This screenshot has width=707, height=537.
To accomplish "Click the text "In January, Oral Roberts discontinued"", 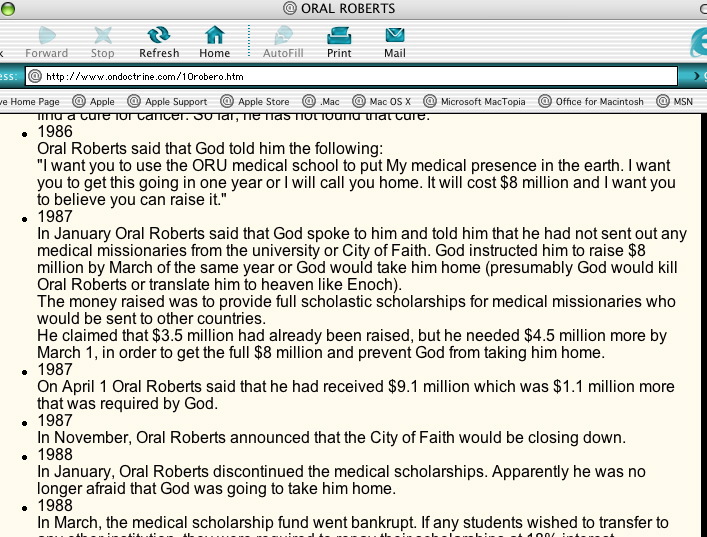I will 170,472.
